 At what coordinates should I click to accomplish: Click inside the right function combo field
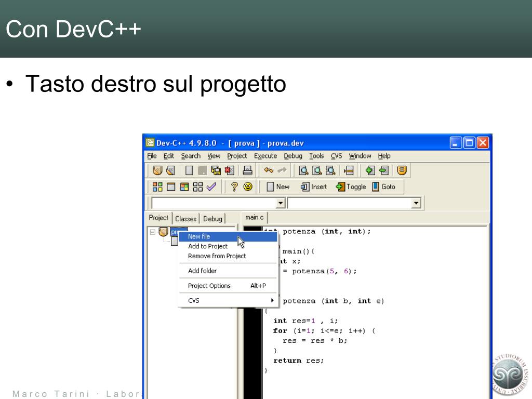350,203
